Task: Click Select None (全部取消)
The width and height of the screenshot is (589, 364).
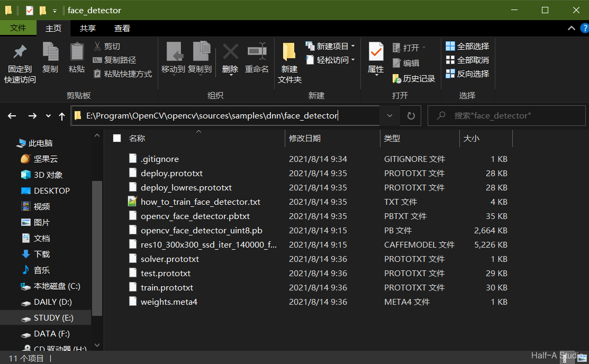Action: click(467, 60)
